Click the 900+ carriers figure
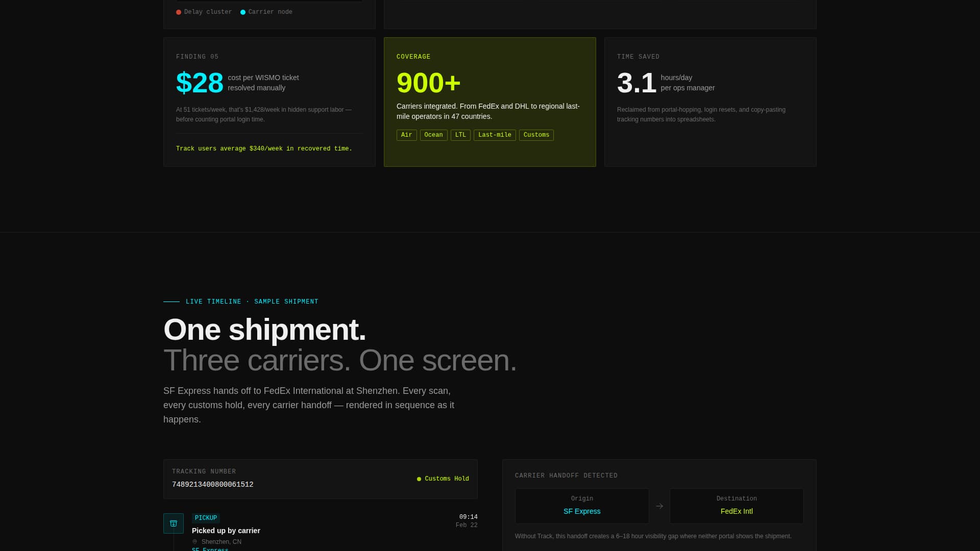 (x=429, y=83)
